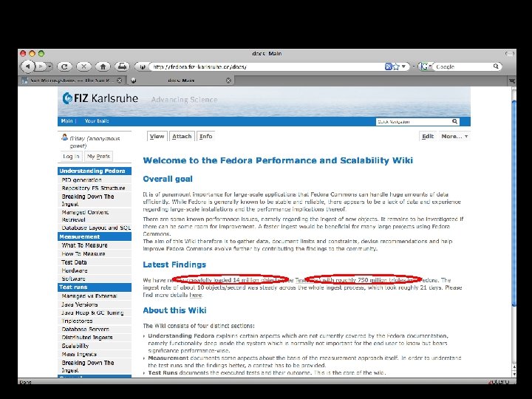Click the search magnifier in Google box

[496, 66]
